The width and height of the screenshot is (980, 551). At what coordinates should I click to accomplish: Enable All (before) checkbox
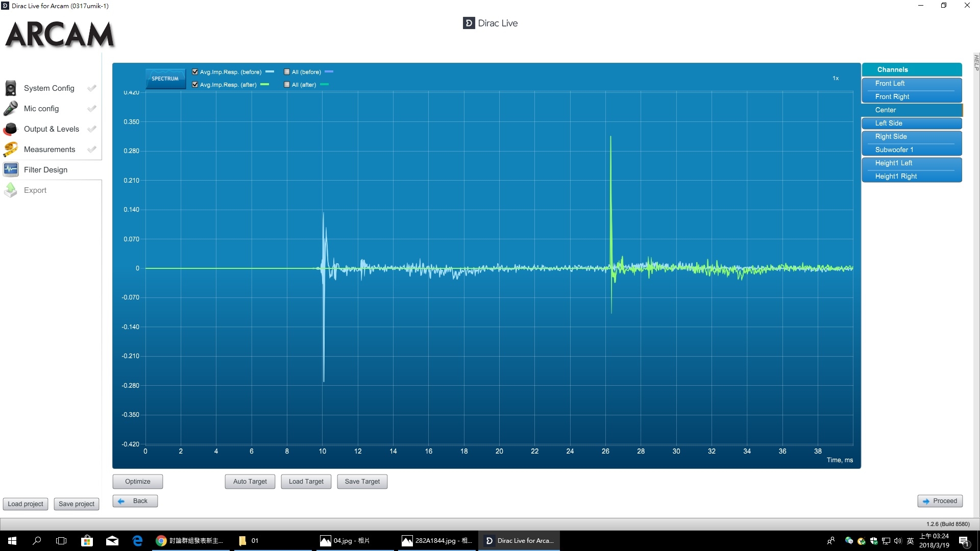point(287,72)
